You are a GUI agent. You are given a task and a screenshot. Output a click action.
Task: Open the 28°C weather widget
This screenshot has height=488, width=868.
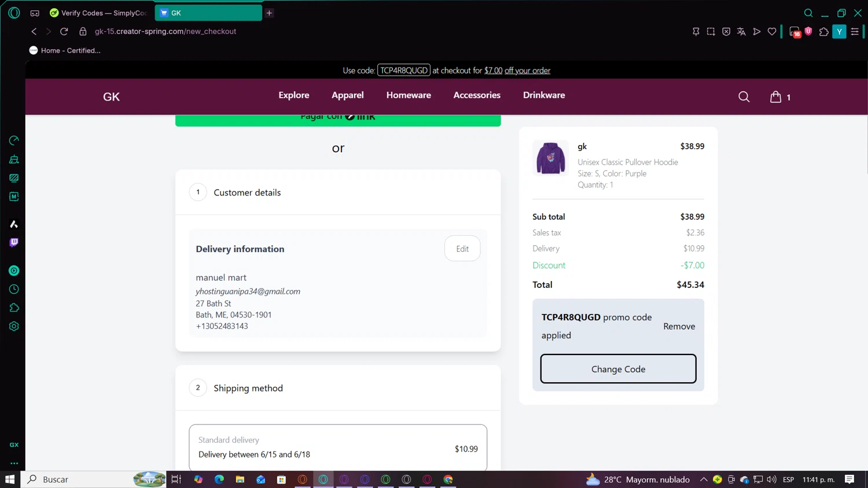click(638, 479)
